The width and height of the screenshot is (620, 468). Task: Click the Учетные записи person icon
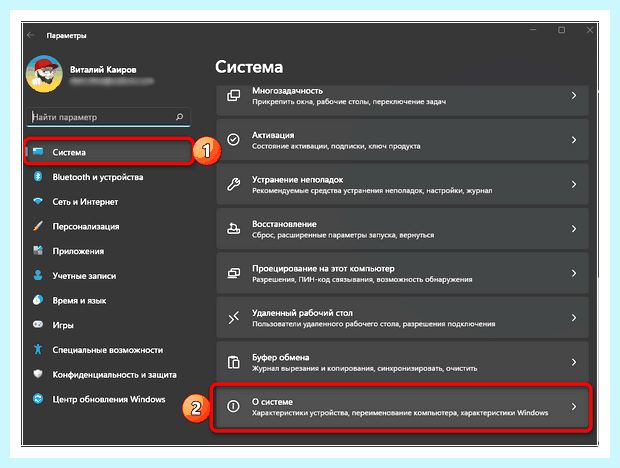tap(38, 276)
